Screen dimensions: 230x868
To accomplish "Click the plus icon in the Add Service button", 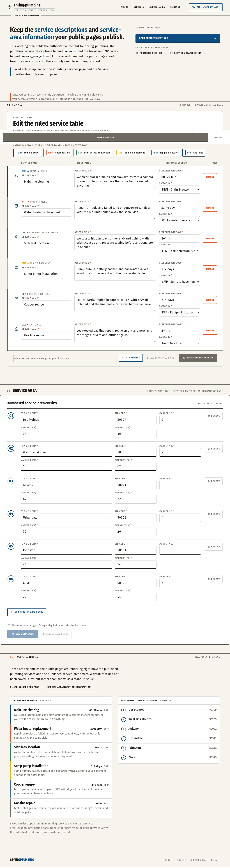I will (x=123, y=358).
